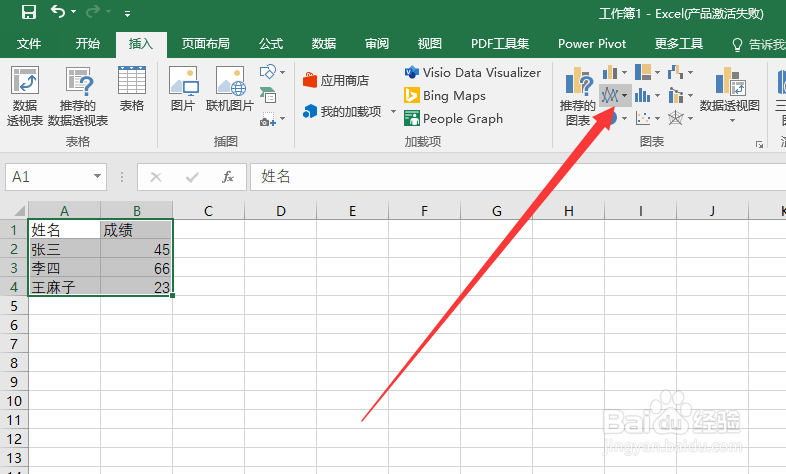Viewport: 786px width, 474px height.
Task: Select the 插入 ribbon tab
Action: pos(141,44)
